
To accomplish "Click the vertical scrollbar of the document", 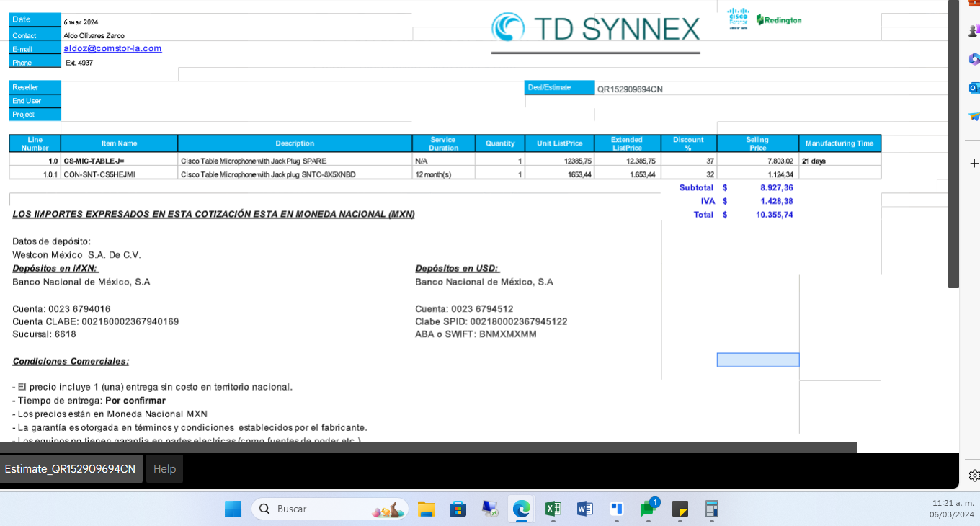I will pos(953,144).
